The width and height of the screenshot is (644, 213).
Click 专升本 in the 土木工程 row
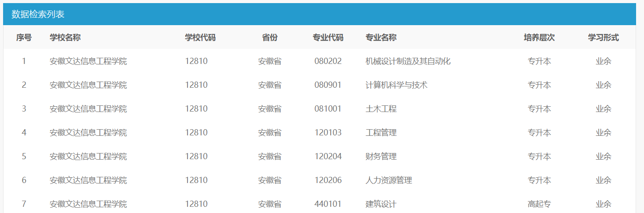tap(539, 109)
